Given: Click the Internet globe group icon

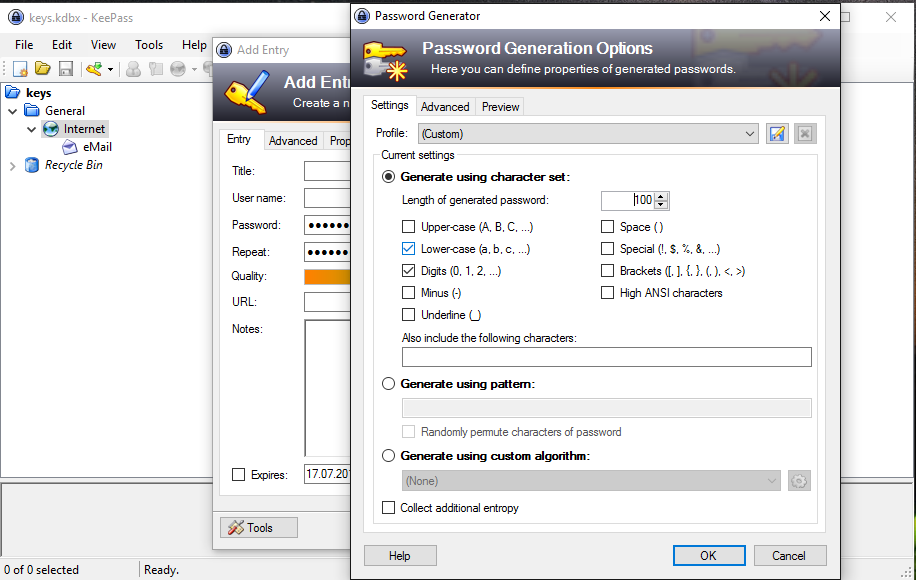Looking at the screenshot, I should (x=51, y=129).
